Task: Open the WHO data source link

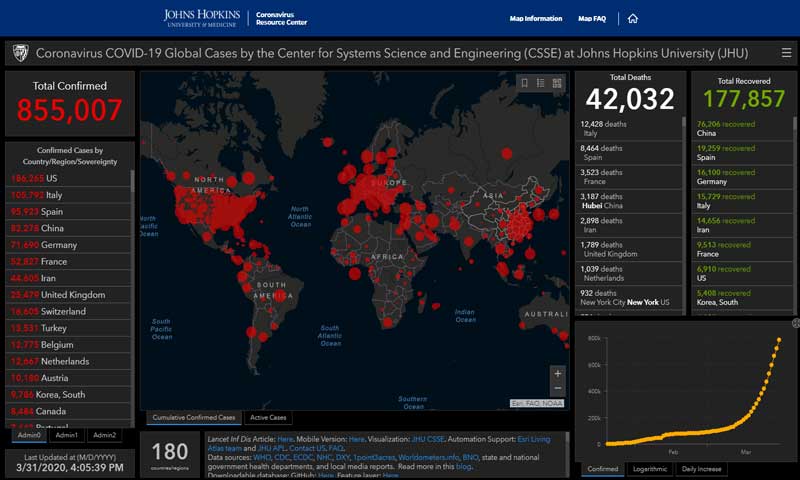Action: pos(262,457)
